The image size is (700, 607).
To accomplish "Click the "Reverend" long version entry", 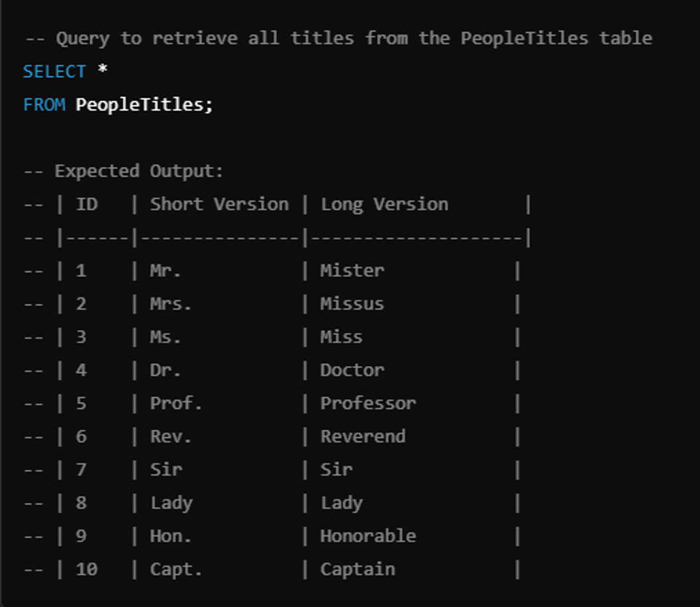I will coord(363,437).
